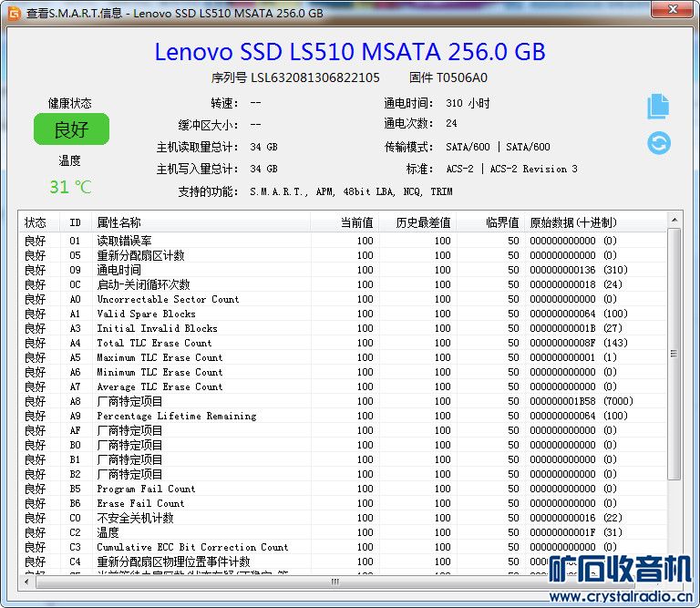Image resolution: width=700 pixels, height=608 pixels.
Task: Select the Total TLC Erase Count row
Action: [x=154, y=343]
